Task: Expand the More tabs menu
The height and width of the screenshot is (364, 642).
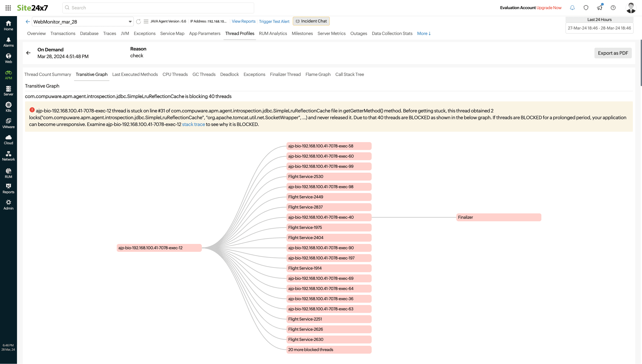Action: [424, 34]
